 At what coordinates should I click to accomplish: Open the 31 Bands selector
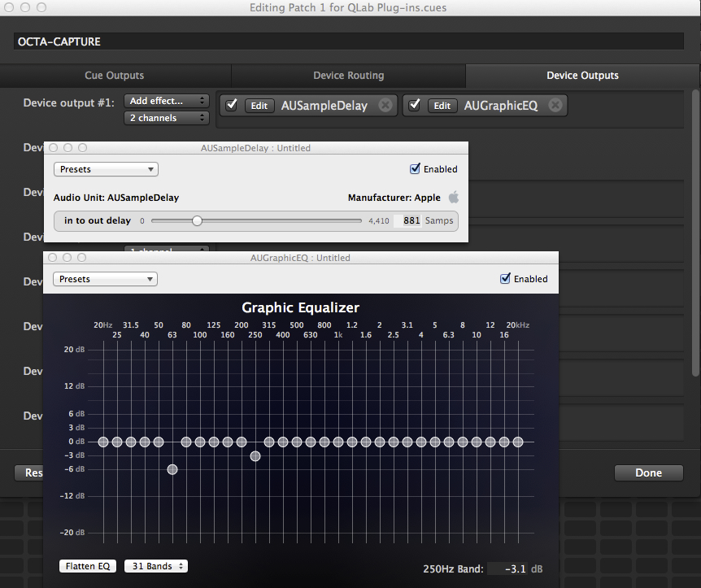point(155,566)
